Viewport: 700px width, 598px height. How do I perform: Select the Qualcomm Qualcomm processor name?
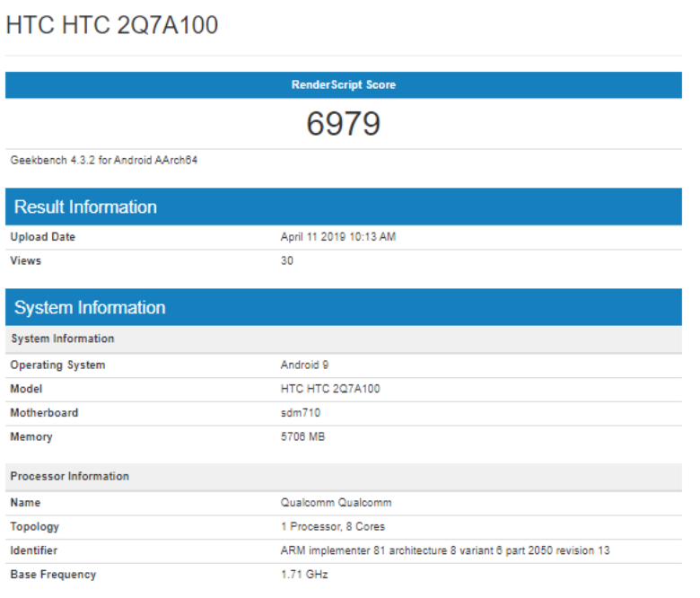pos(336,503)
